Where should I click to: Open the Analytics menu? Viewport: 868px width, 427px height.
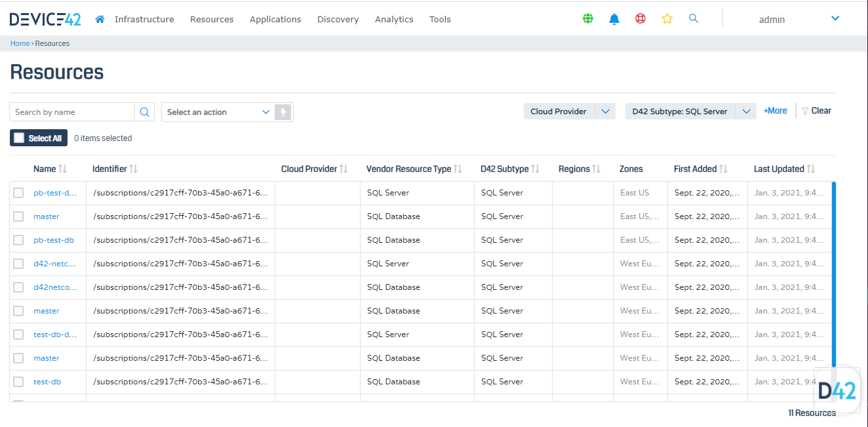click(x=394, y=20)
